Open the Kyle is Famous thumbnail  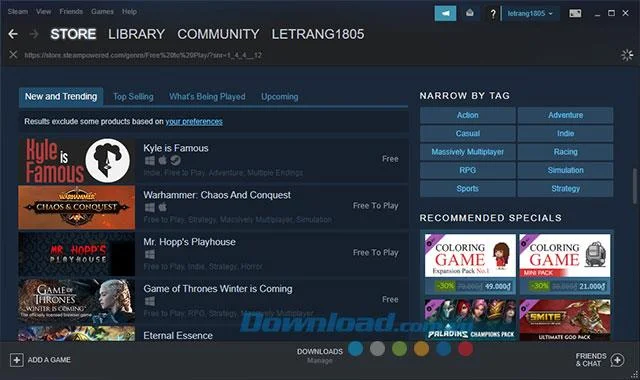click(76, 160)
